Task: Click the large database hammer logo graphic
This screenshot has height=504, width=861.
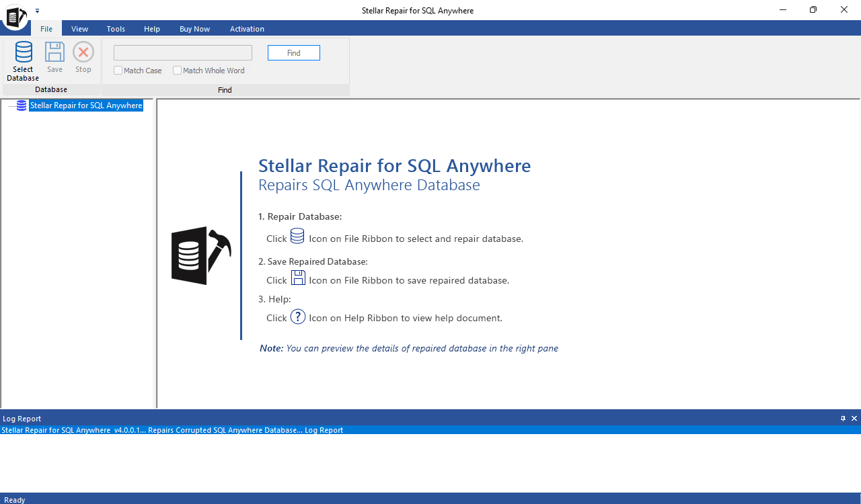Action: [x=201, y=255]
